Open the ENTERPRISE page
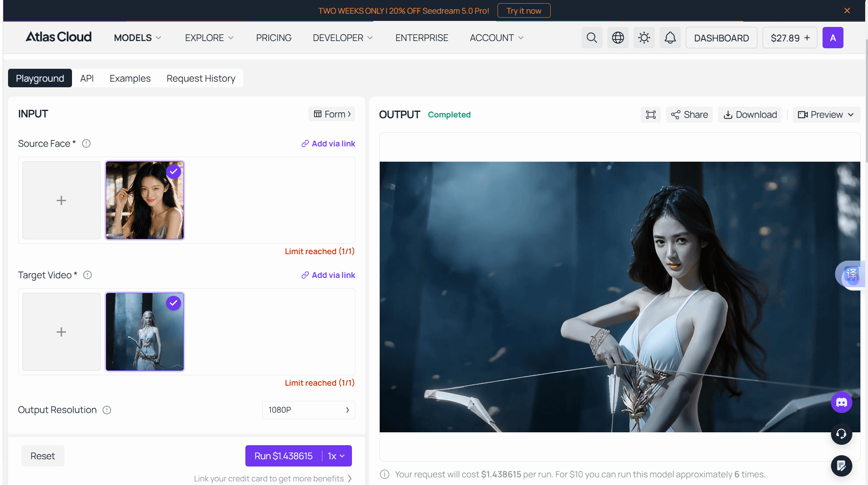This screenshot has width=868, height=485. tap(422, 38)
